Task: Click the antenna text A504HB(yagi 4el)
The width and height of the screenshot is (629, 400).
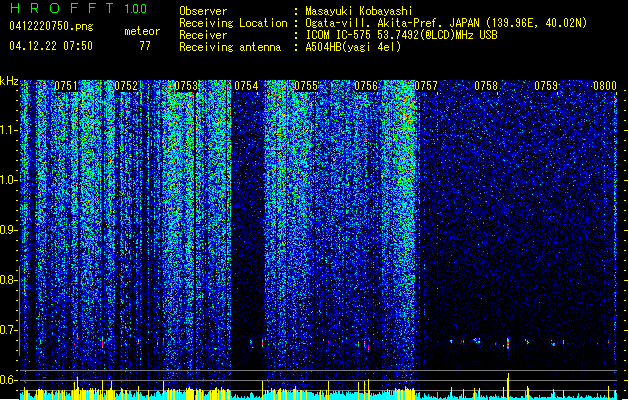Action: tap(353, 47)
